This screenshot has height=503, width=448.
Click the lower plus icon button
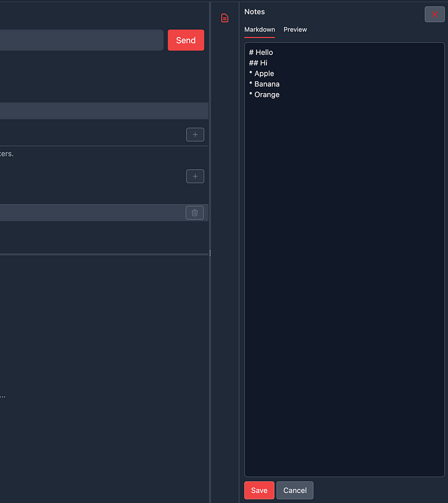coord(195,176)
